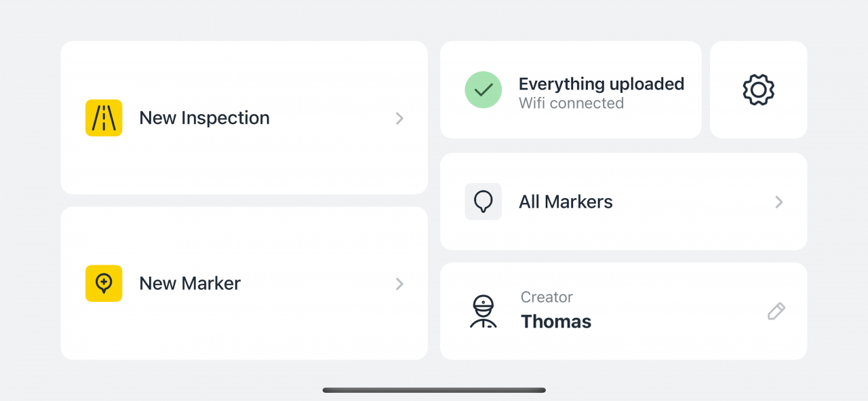The height and width of the screenshot is (401, 868).
Task: Select the Thomas name text
Action: (555, 321)
